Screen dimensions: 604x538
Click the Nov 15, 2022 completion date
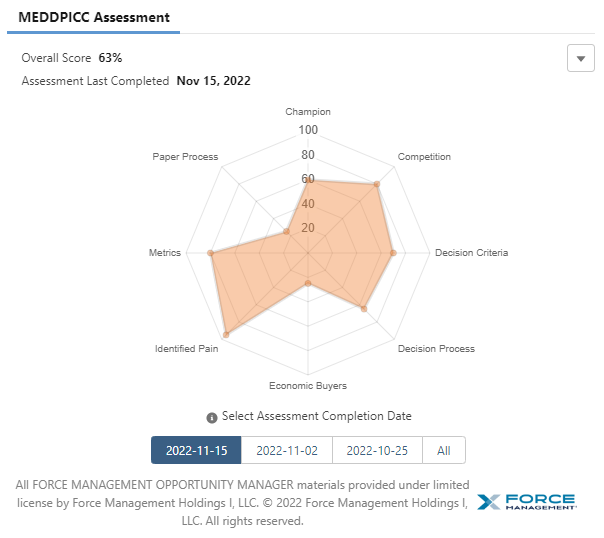(x=213, y=81)
